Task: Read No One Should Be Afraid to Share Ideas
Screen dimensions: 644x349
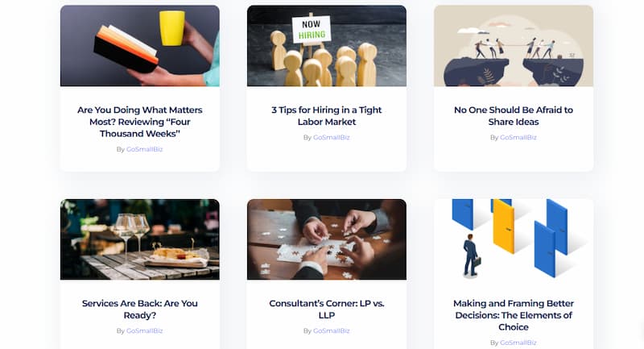Action: 514,116
